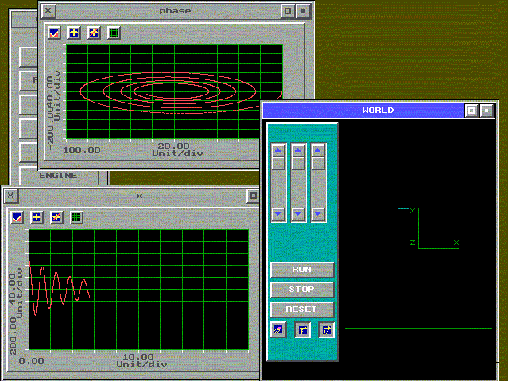The image size is (508, 382).
Task: Click the checkmark icon in phase window toolbar
Action: pos(54,33)
